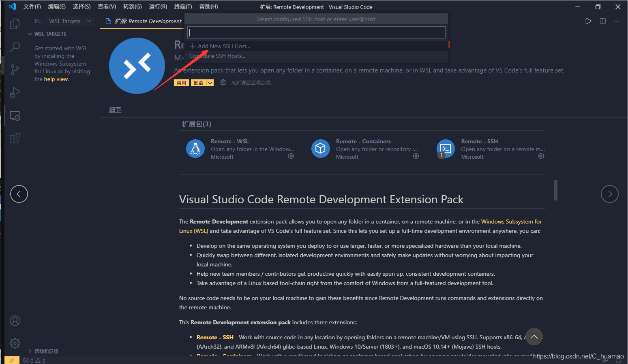Click the Remote - SSH pack title

480,141
